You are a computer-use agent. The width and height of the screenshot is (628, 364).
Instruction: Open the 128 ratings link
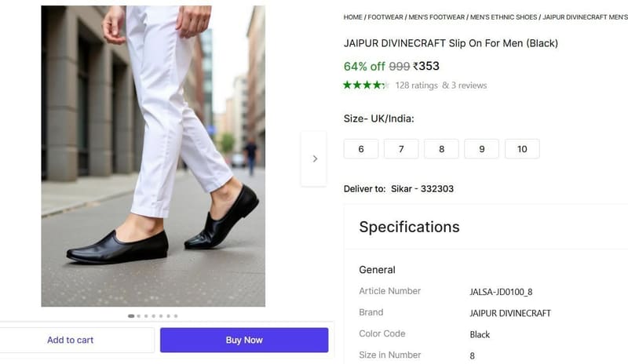point(417,86)
